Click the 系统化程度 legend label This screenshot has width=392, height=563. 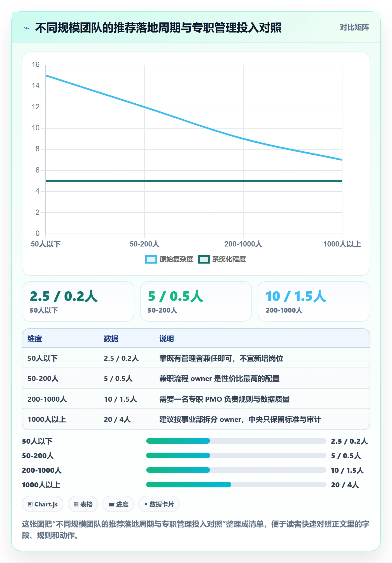click(x=229, y=259)
